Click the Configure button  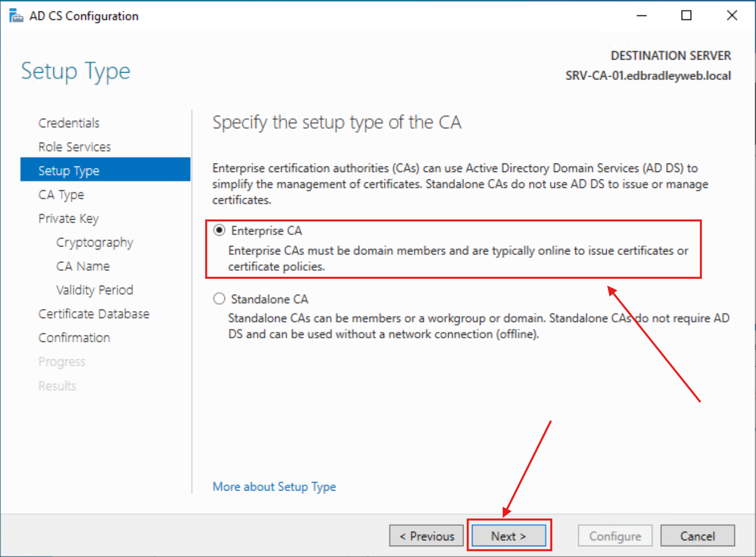tap(615, 535)
